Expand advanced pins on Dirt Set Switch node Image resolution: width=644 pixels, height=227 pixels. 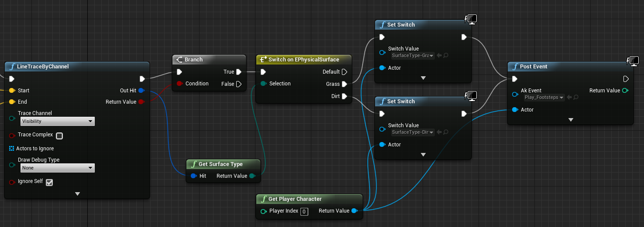coord(423,155)
